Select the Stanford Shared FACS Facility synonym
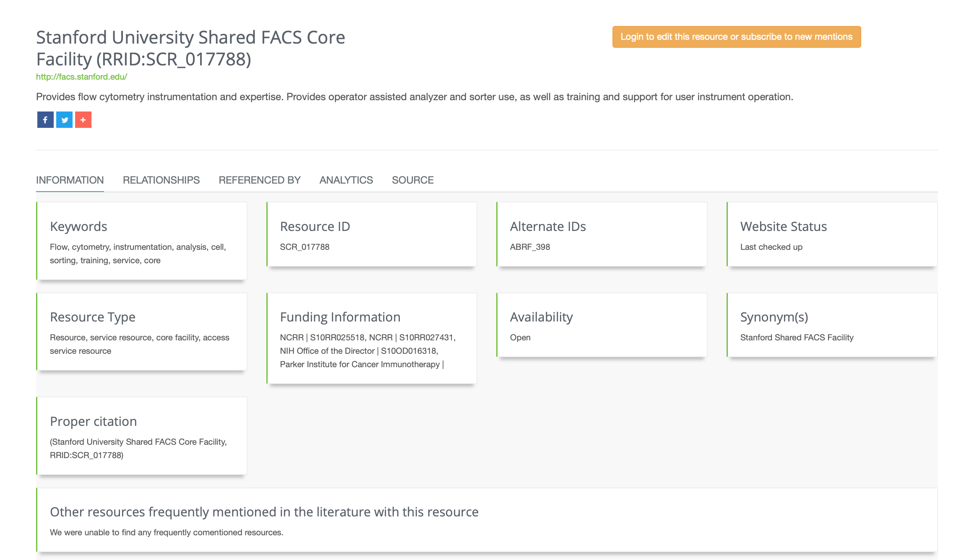Viewport: 964px width, 560px height. (797, 337)
